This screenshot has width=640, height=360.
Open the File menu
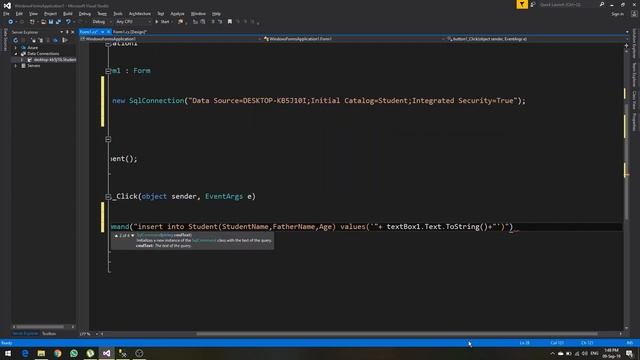[6, 13]
